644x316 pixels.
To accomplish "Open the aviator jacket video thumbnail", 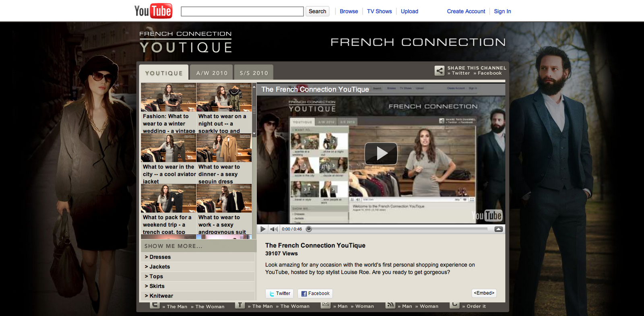I will 169,148.
